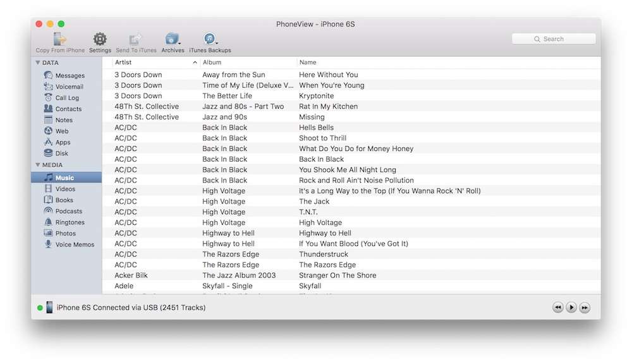Click album Jazz and 80s - Part Two
Screen dimensions: 632x364
coord(243,106)
